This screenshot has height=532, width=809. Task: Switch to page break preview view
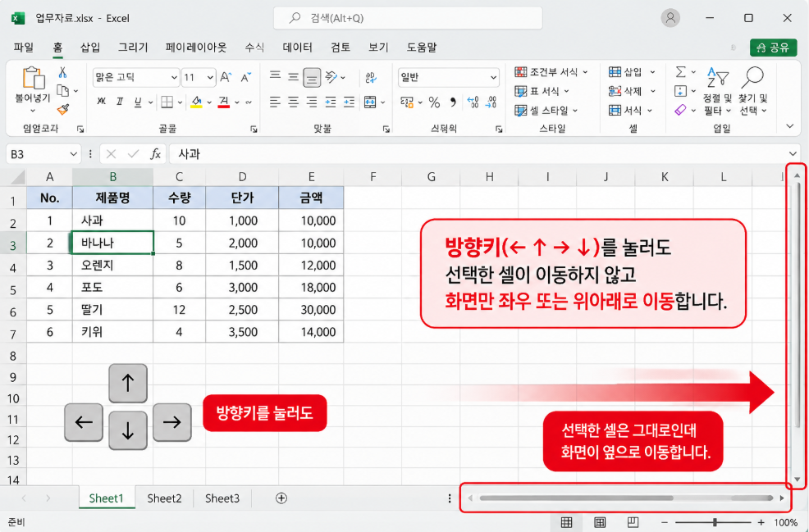click(633, 522)
